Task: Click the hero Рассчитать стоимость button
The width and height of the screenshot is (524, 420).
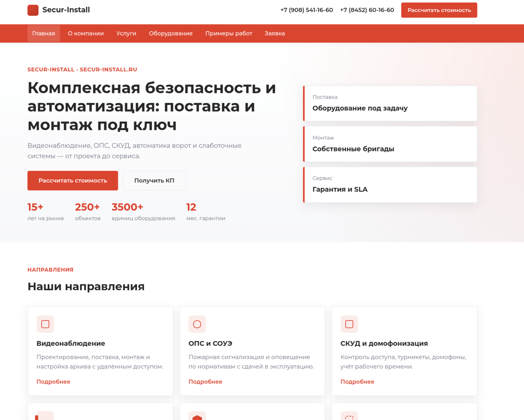Action: click(73, 181)
